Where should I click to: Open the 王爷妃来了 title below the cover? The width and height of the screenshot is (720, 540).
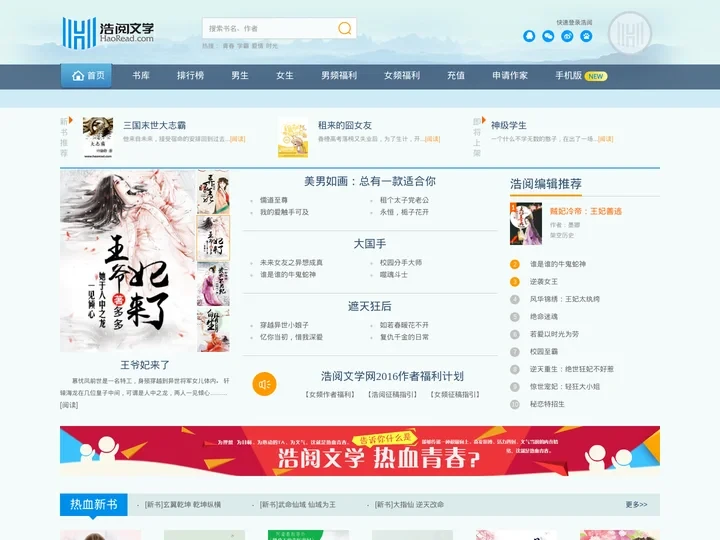145,365
